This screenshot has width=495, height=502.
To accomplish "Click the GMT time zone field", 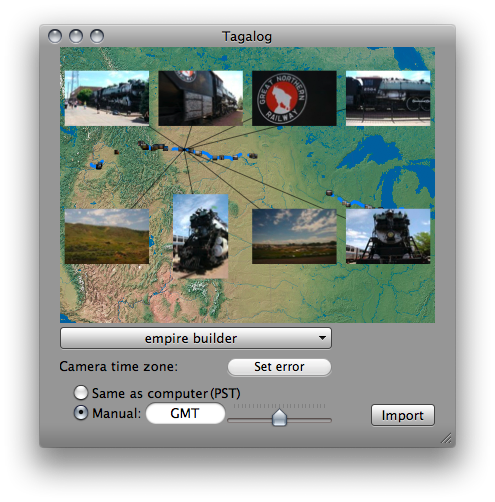I will (185, 413).
